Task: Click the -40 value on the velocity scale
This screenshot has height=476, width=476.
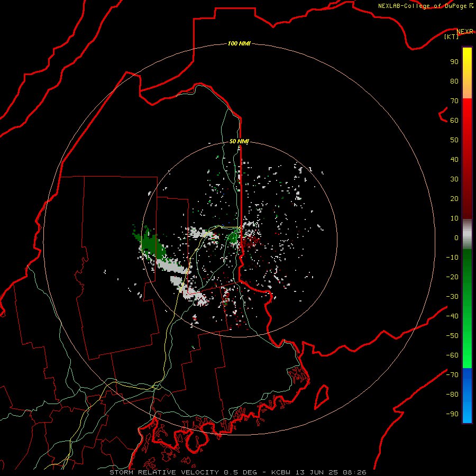Action: [452, 316]
